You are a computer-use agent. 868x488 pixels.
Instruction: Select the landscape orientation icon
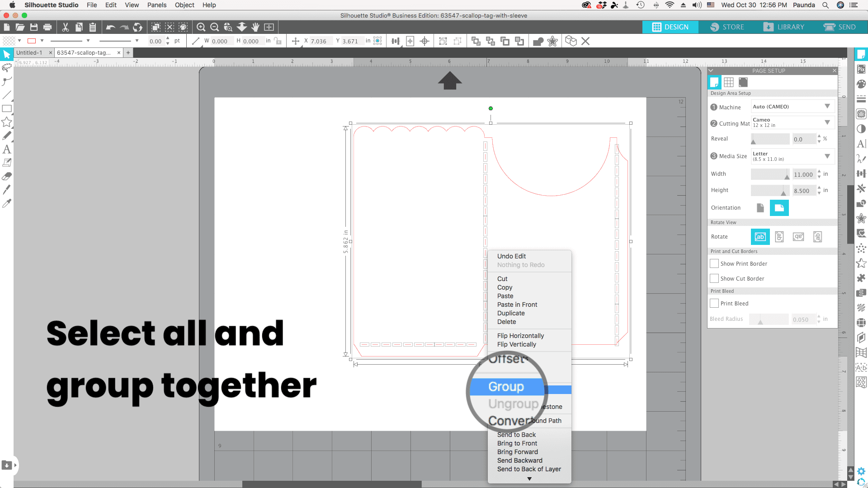779,208
